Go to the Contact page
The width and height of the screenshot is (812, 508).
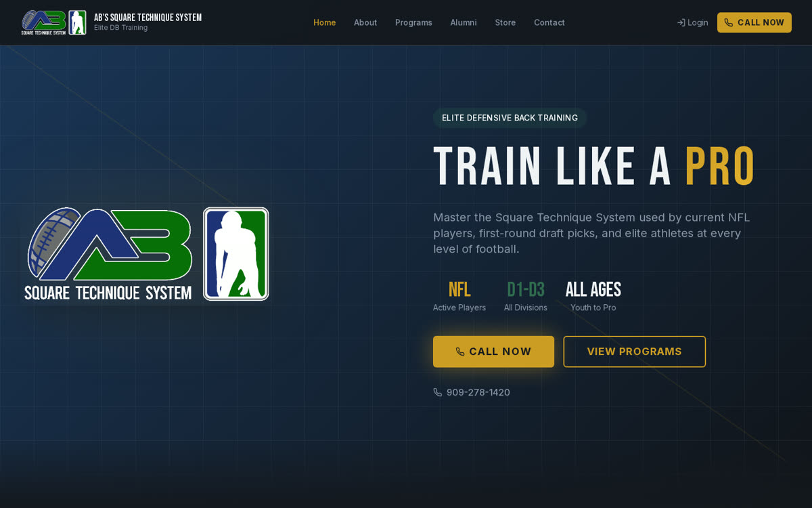[x=549, y=22]
